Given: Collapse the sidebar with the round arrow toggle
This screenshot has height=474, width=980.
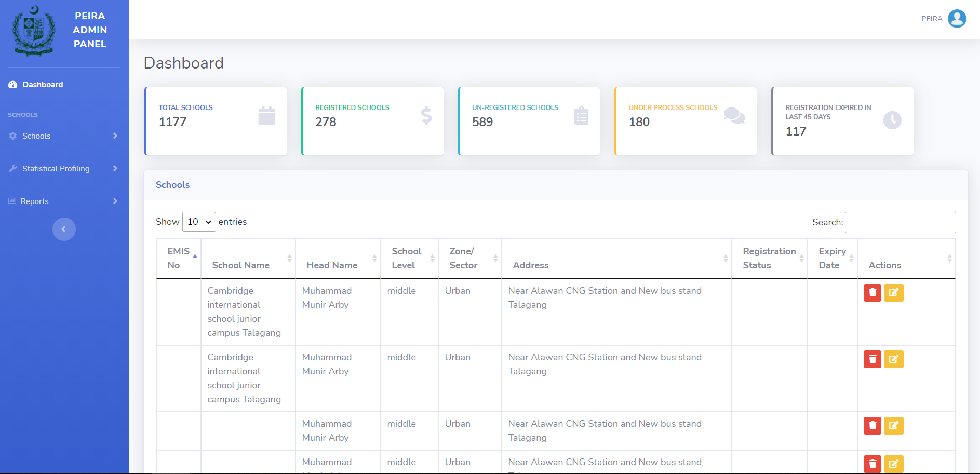Looking at the screenshot, I should pos(64,229).
